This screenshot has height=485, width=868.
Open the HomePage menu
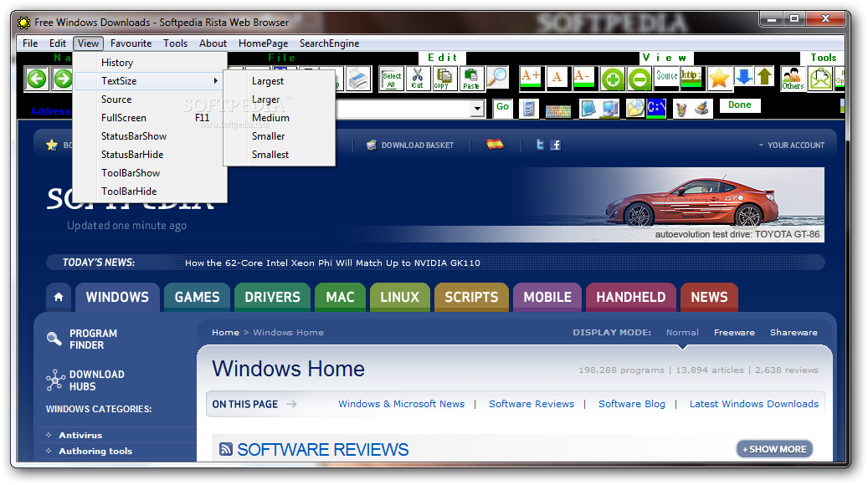[263, 43]
